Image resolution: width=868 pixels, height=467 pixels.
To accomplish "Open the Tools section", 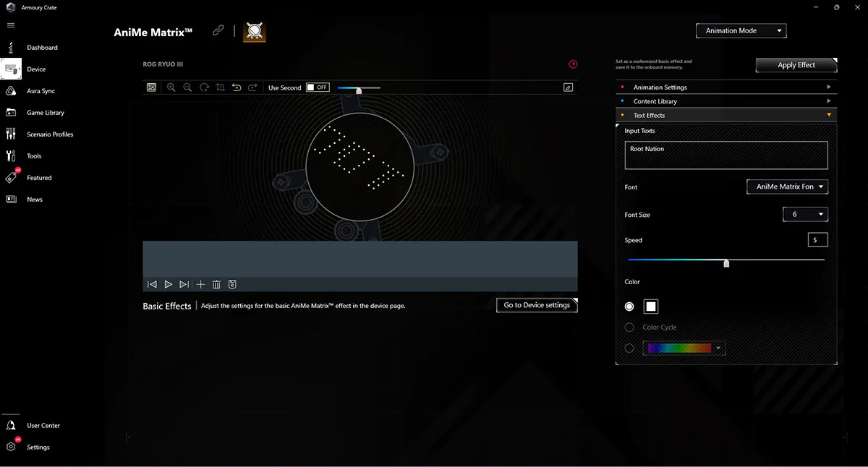I will click(34, 156).
